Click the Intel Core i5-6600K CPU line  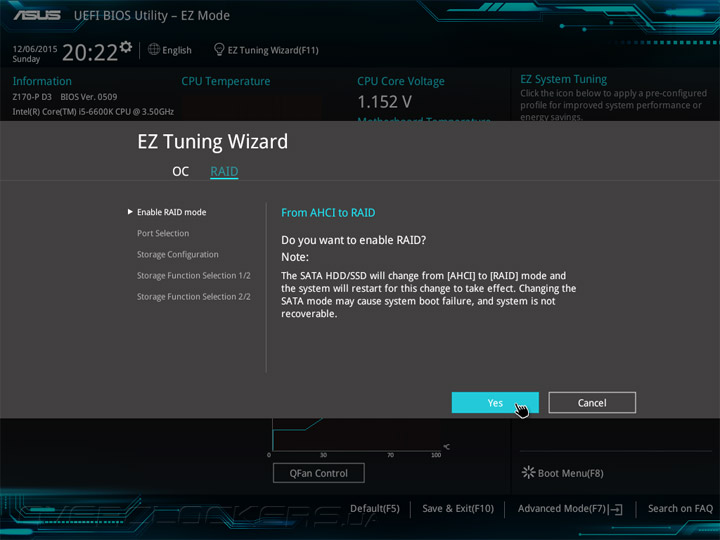[93, 112]
